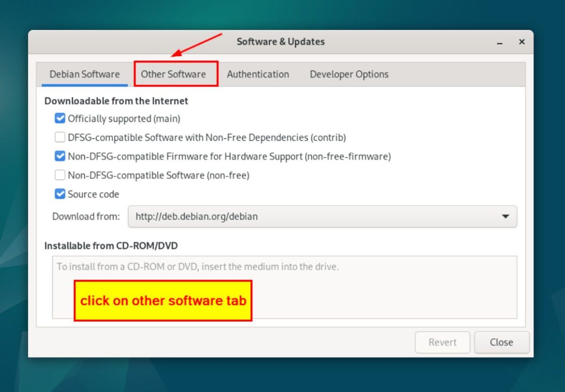Click the Revert button
The width and height of the screenshot is (565, 392).
click(x=442, y=342)
